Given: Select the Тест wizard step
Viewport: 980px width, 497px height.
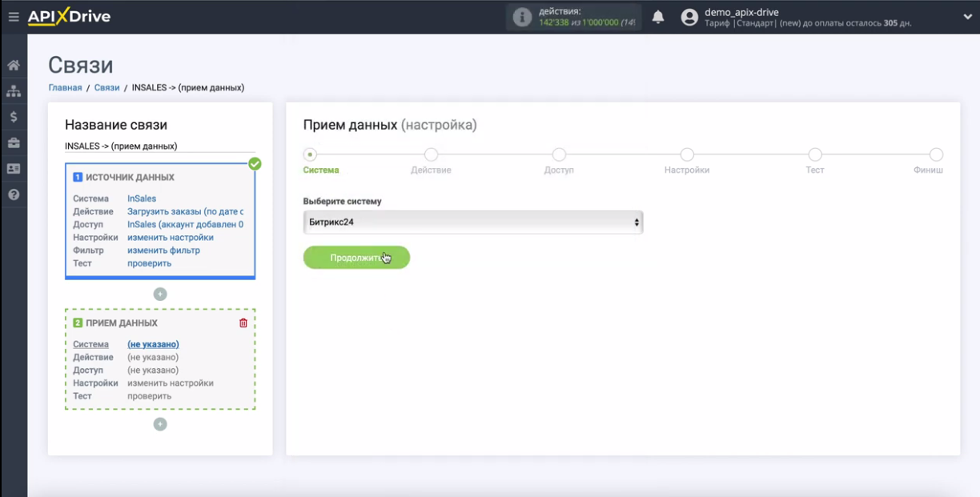Looking at the screenshot, I should click(x=815, y=154).
